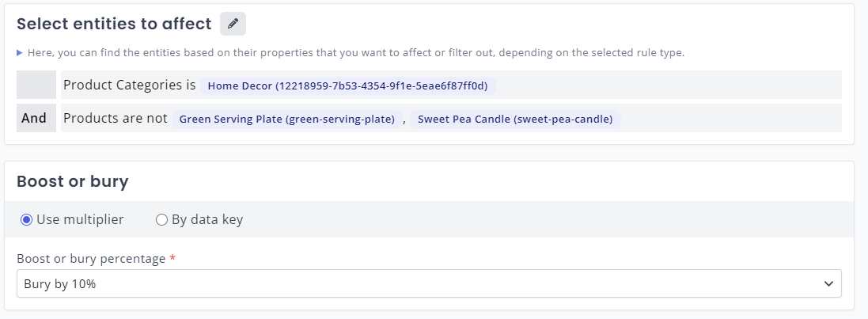Click the empty gray cell before Product Categories

36,85
